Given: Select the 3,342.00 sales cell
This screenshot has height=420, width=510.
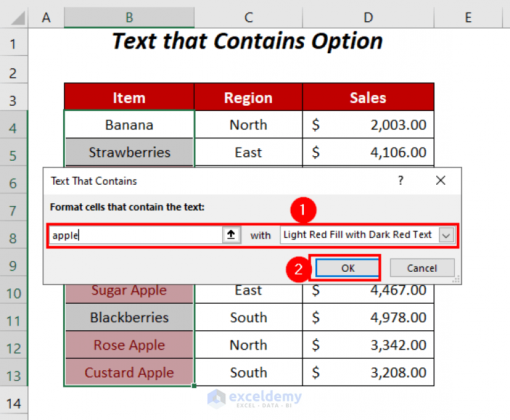Looking at the screenshot, I should [x=368, y=345].
